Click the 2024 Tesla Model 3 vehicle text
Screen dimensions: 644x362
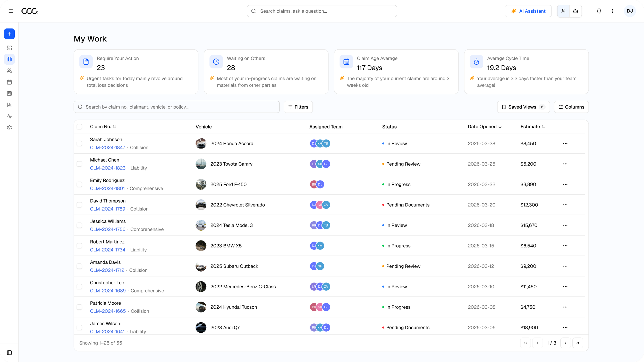231,225
